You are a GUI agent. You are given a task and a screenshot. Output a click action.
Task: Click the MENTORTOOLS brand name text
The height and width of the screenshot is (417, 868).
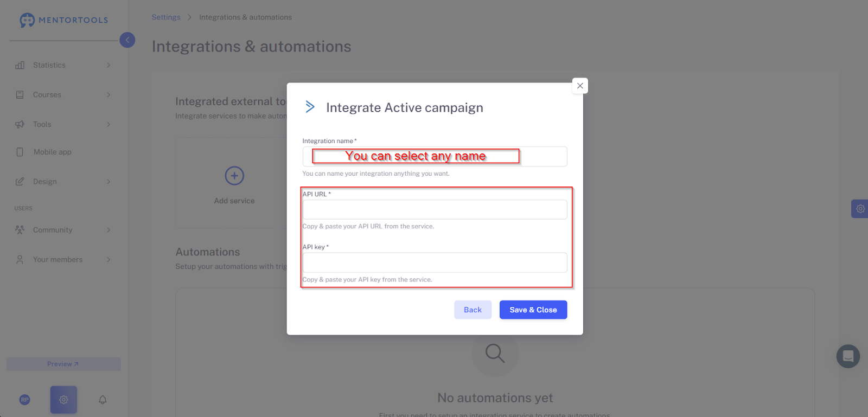(x=73, y=20)
